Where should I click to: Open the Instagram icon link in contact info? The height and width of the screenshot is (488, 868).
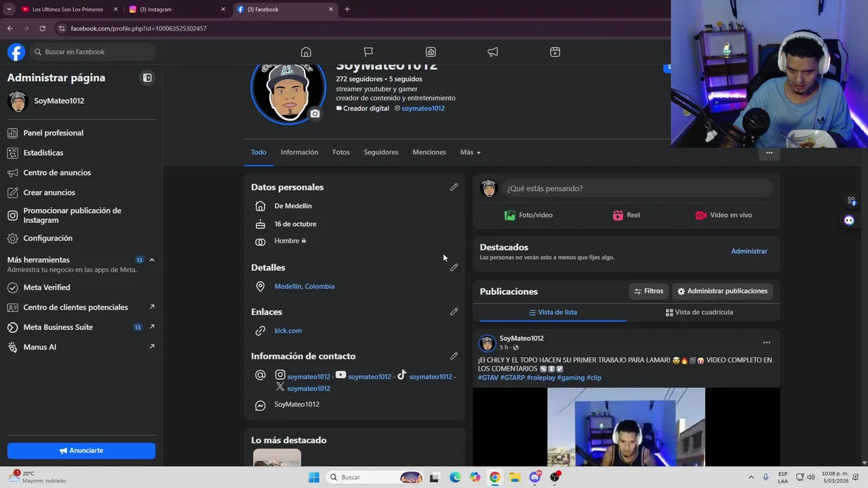(279, 375)
